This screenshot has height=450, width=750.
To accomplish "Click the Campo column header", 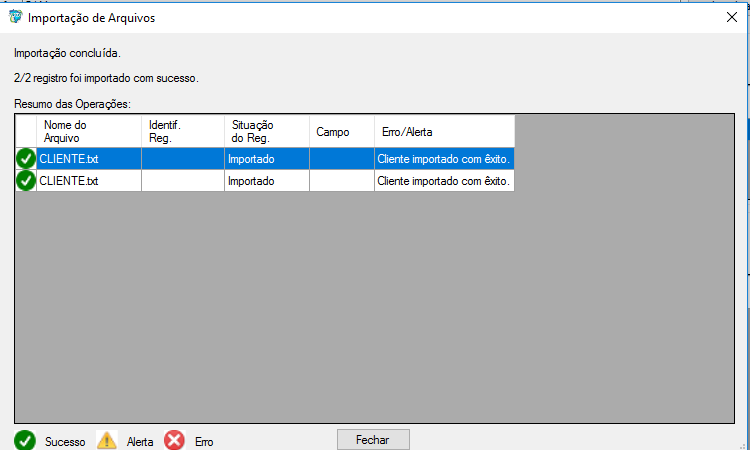I will pyautogui.click(x=342, y=132).
